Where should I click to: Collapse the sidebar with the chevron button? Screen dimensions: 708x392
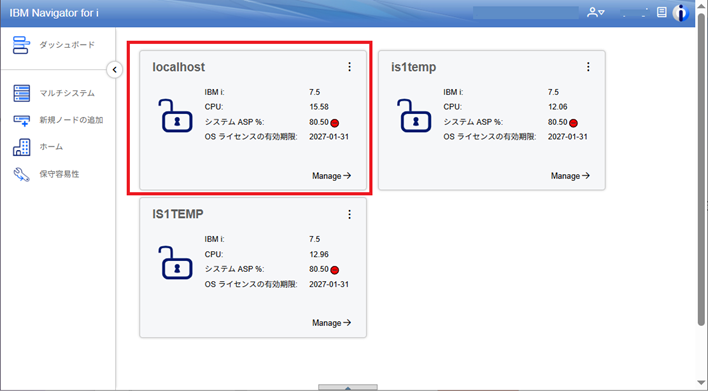pos(115,70)
